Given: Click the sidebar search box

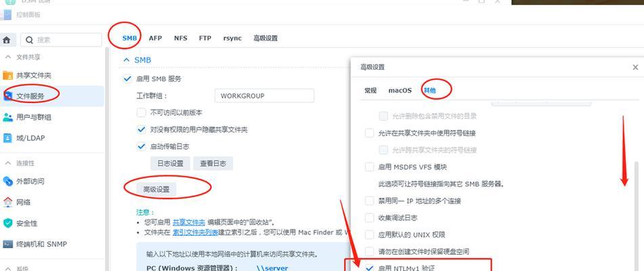Looking at the screenshot, I should coord(61,40).
